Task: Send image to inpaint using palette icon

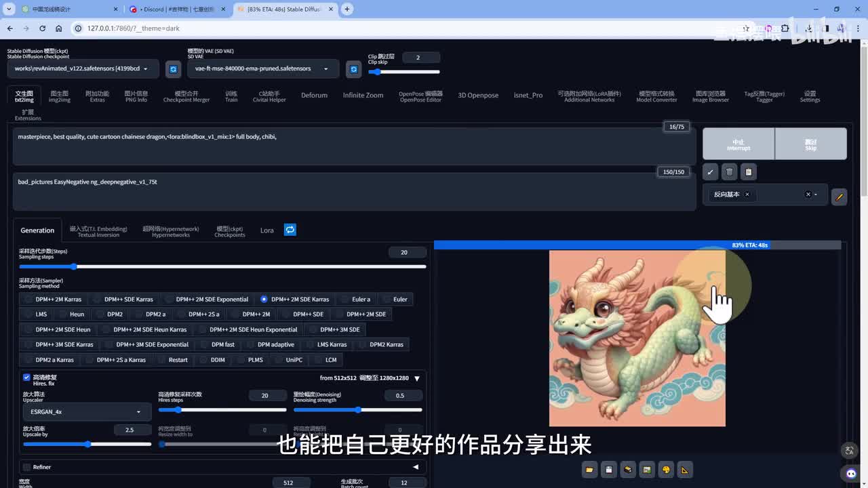Action: click(666, 470)
